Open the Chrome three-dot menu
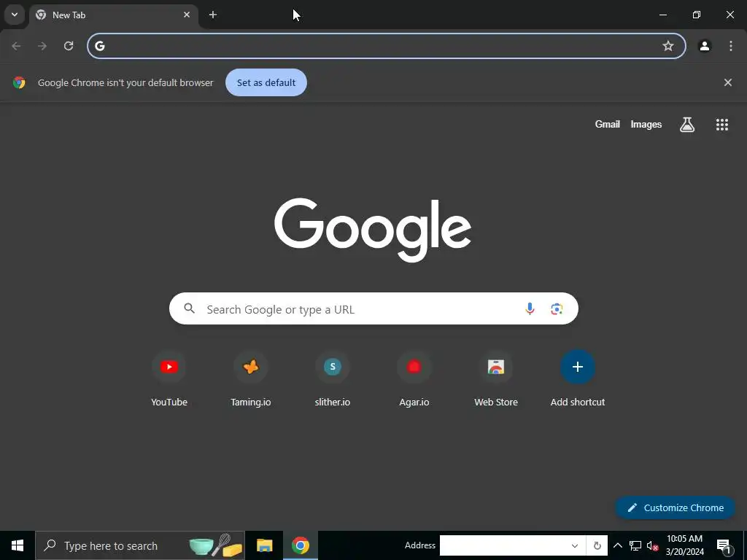Viewport: 747px width, 560px height. coord(731,46)
